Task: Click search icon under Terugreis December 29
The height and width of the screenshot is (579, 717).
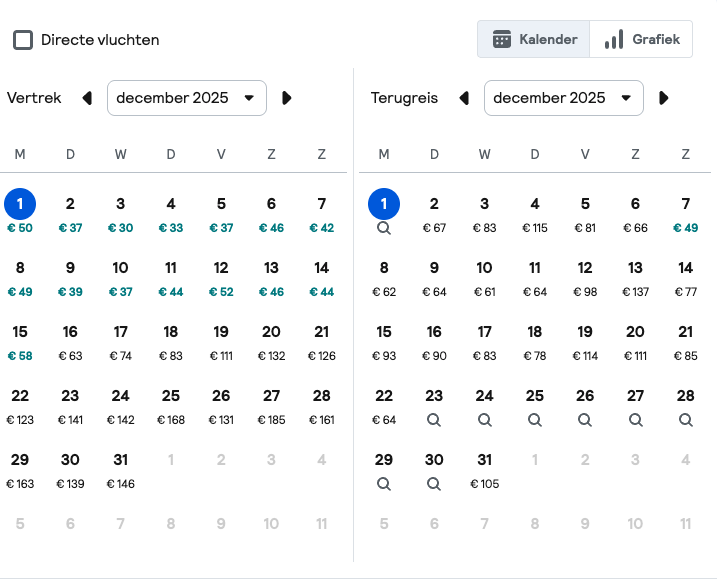Action: click(384, 484)
